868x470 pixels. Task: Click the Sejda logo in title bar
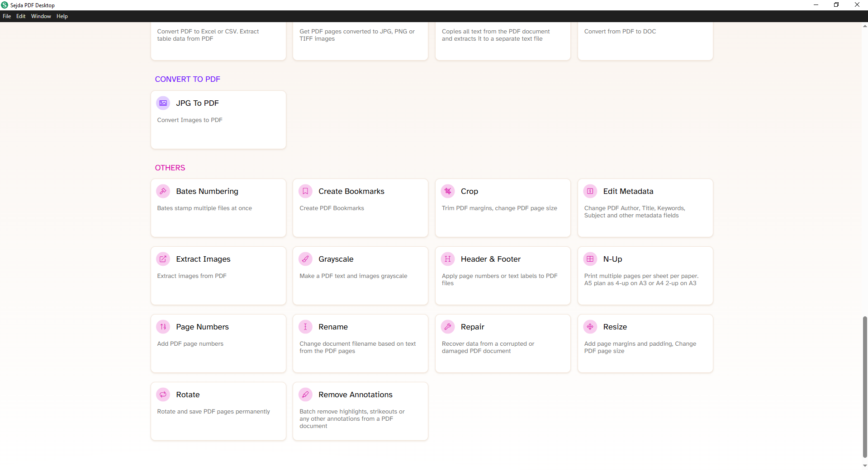pos(5,5)
